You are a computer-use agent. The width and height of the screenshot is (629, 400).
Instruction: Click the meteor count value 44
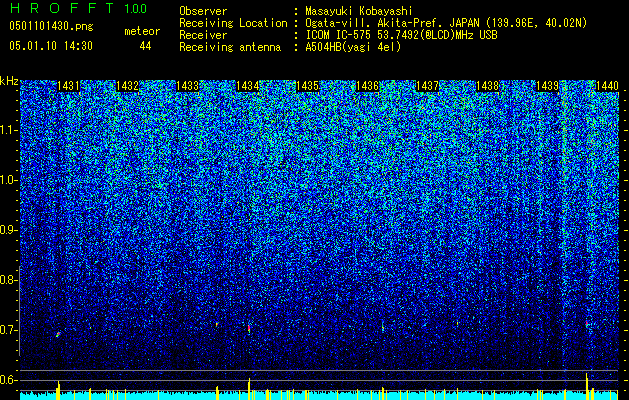coord(145,46)
